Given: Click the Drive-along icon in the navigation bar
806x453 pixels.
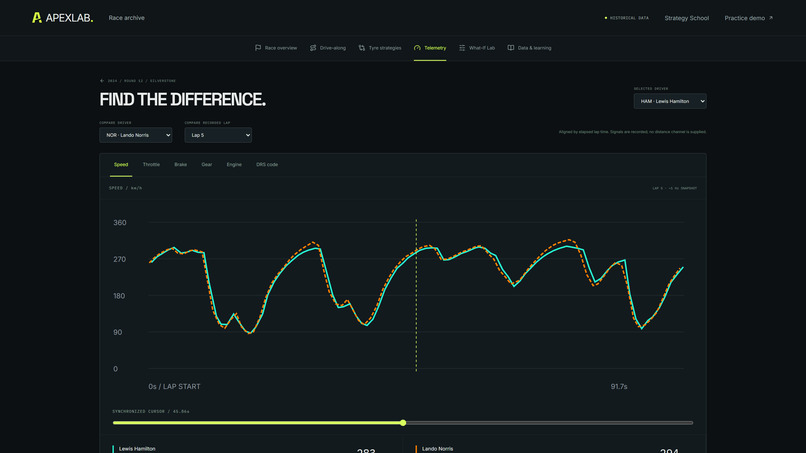Looking at the screenshot, I should click(x=313, y=48).
